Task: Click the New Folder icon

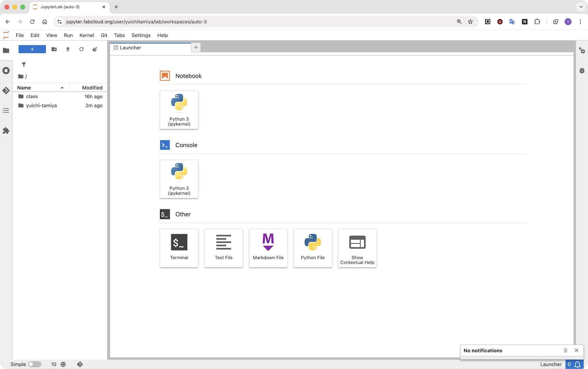Action: click(x=54, y=49)
